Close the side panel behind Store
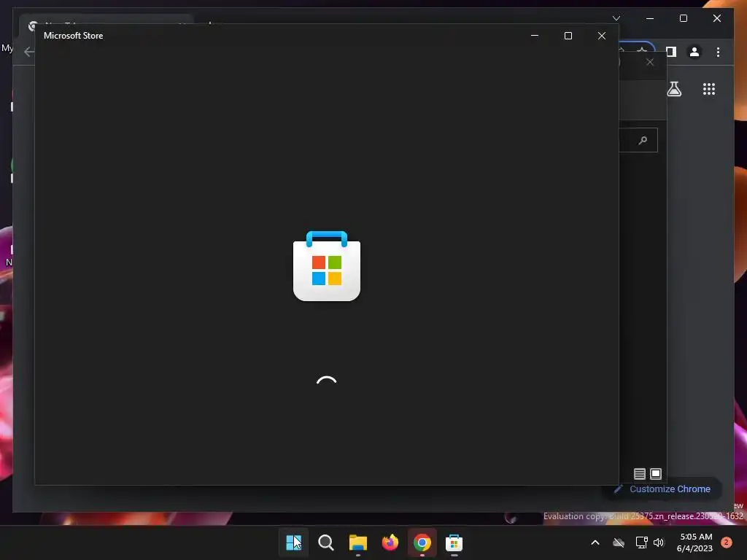747x560 pixels. [650, 62]
